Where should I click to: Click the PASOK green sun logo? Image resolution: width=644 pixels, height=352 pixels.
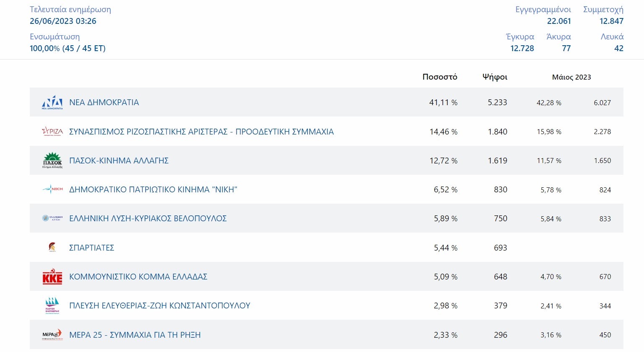[52, 160]
